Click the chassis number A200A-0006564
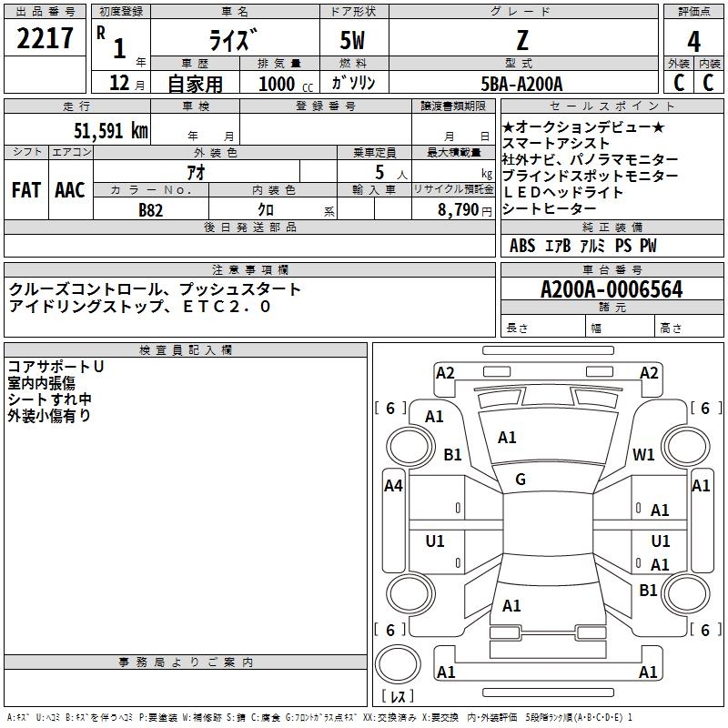This screenshot has height=728, width=728. coord(612,289)
